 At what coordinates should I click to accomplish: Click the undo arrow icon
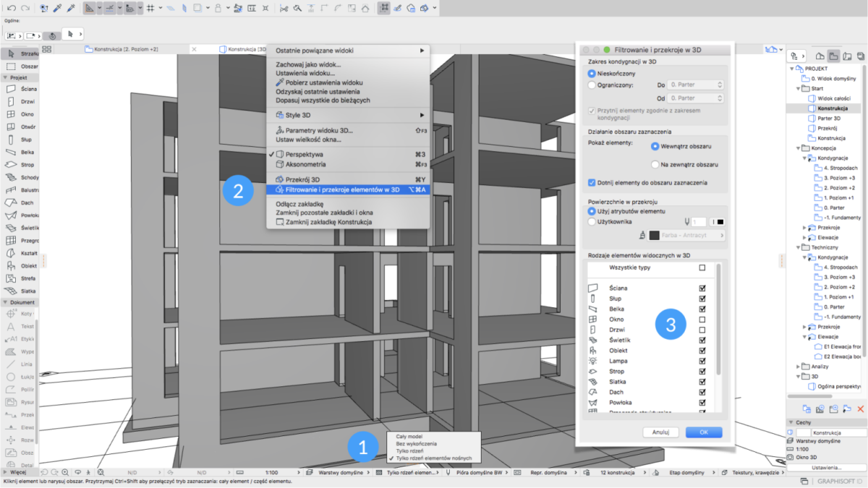[12, 8]
